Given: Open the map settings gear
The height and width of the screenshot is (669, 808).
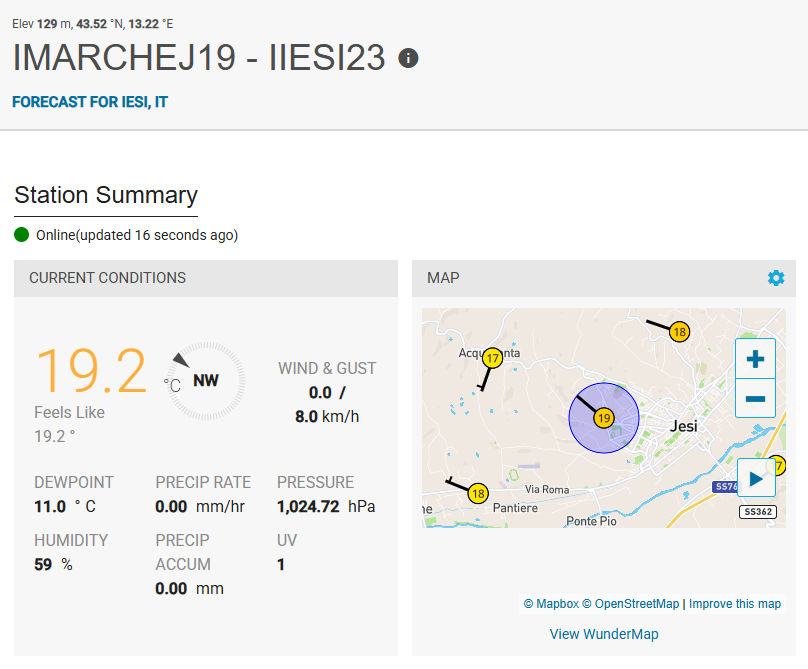Looking at the screenshot, I should (x=776, y=278).
